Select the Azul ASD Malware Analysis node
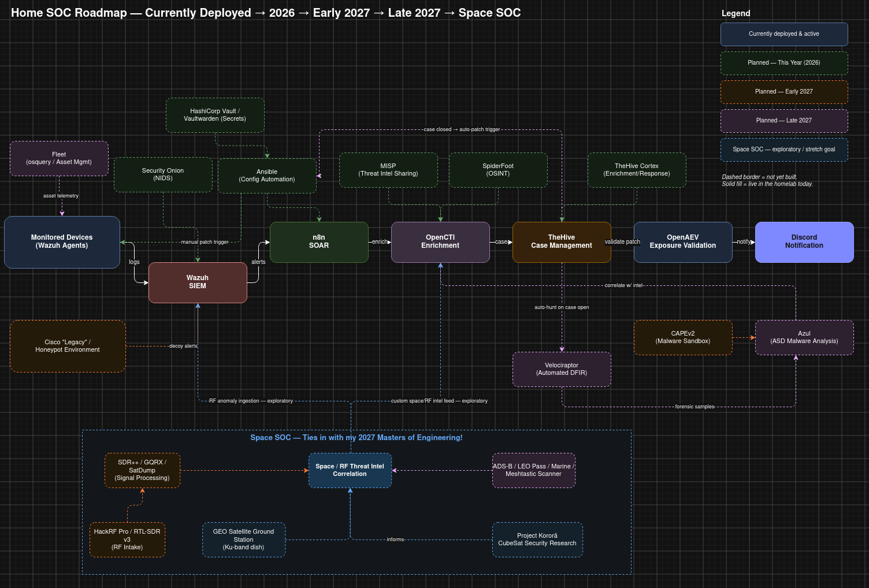Screen dimensions: 869x588 (804, 337)
